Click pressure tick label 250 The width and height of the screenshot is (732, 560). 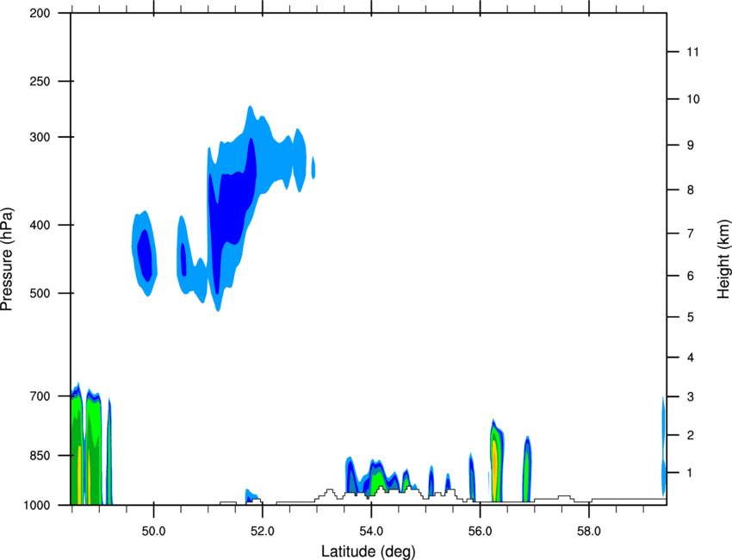(40, 81)
